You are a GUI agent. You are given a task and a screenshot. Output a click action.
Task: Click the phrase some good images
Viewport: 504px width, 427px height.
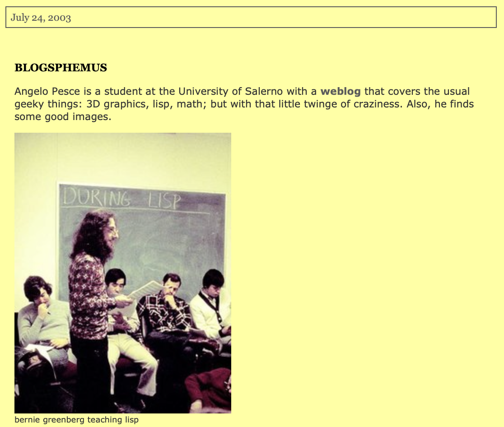point(63,116)
